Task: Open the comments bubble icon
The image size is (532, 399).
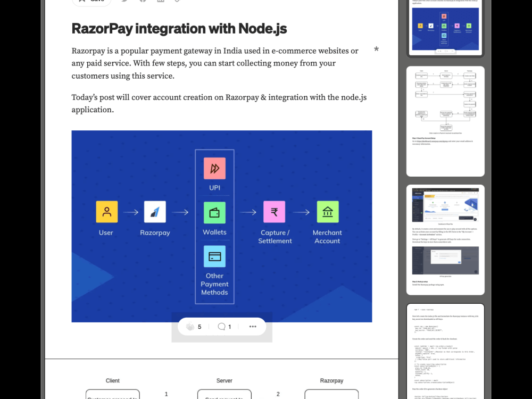Action: click(x=221, y=327)
